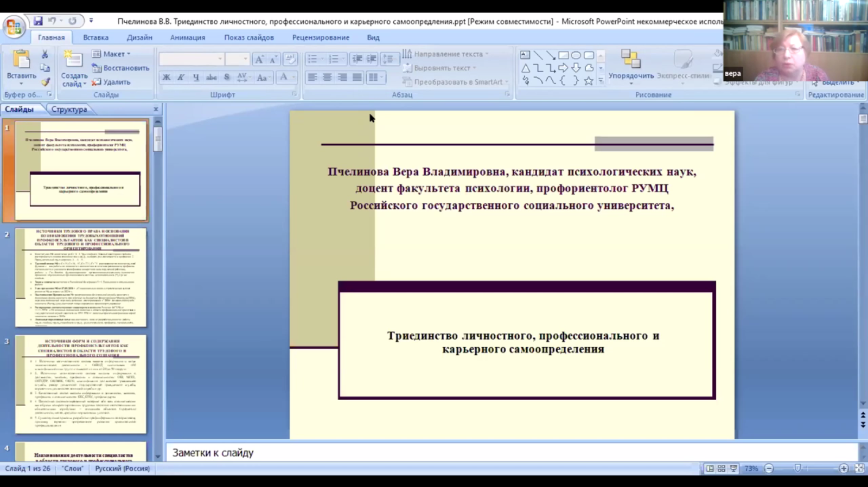Image resolution: width=868 pixels, height=487 pixels.
Task: Click the zoom slider handle
Action: coord(797,468)
